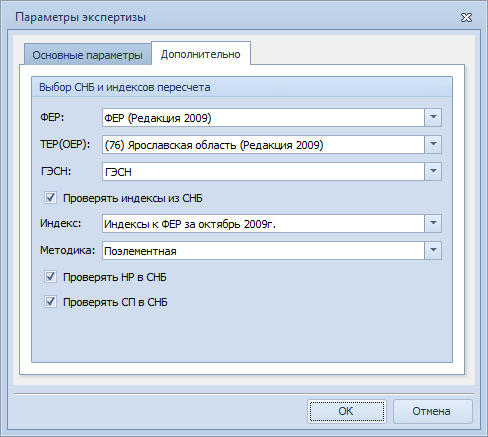The width and height of the screenshot is (488, 437).
Task: Click the Поэлементная method field
Action: click(263, 250)
